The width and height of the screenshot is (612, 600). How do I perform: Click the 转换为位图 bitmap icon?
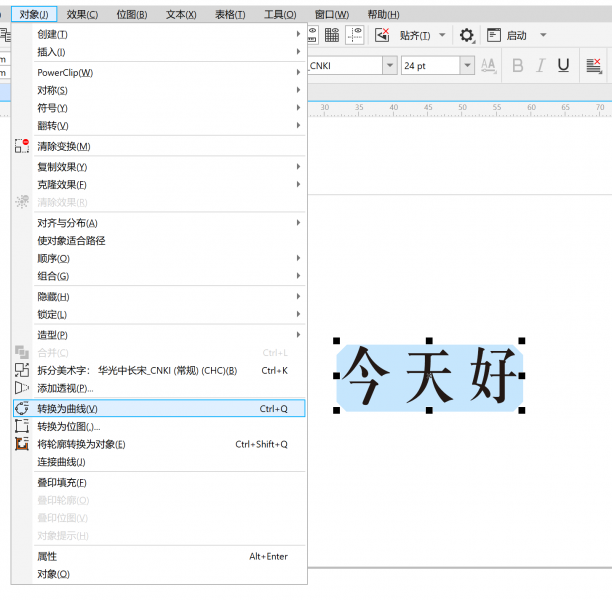click(x=22, y=426)
